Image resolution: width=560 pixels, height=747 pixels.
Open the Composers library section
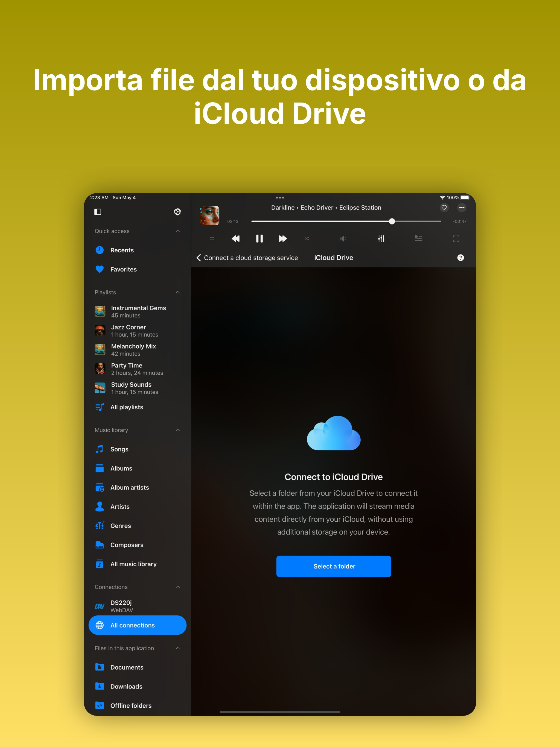pos(127,545)
